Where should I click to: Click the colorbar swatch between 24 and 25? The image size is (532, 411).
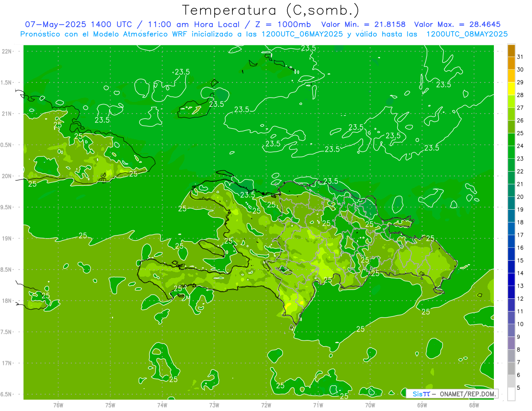click(511, 140)
